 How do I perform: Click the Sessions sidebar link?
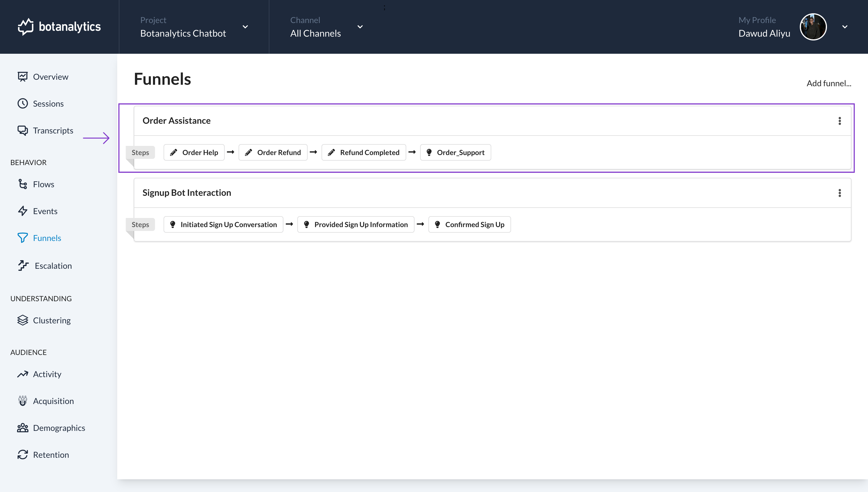[x=48, y=102]
